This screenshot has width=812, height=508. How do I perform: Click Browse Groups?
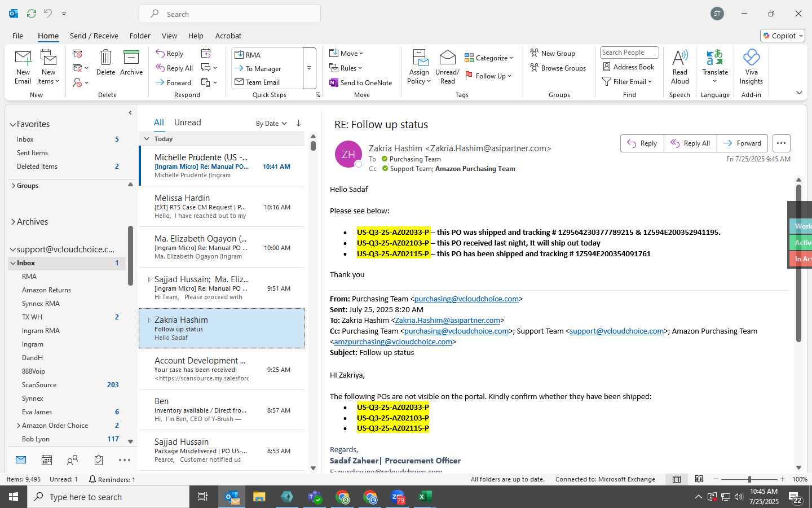pos(558,68)
